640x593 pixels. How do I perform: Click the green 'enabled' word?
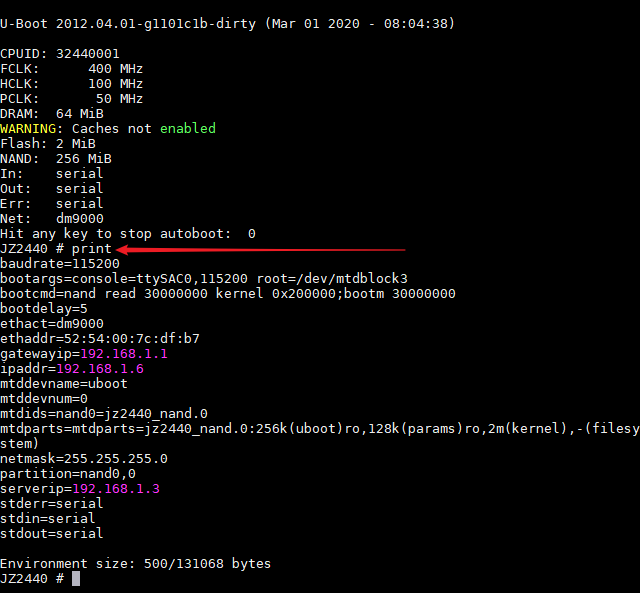pyautogui.click(x=188, y=129)
